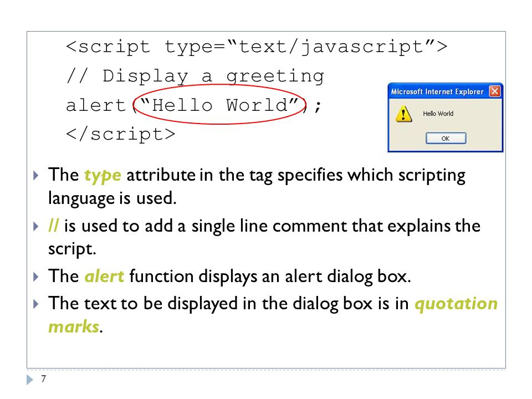Viewport: 532px width, 399px height.
Task: Click the "Hello World" string in the code
Action: (220, 105)
